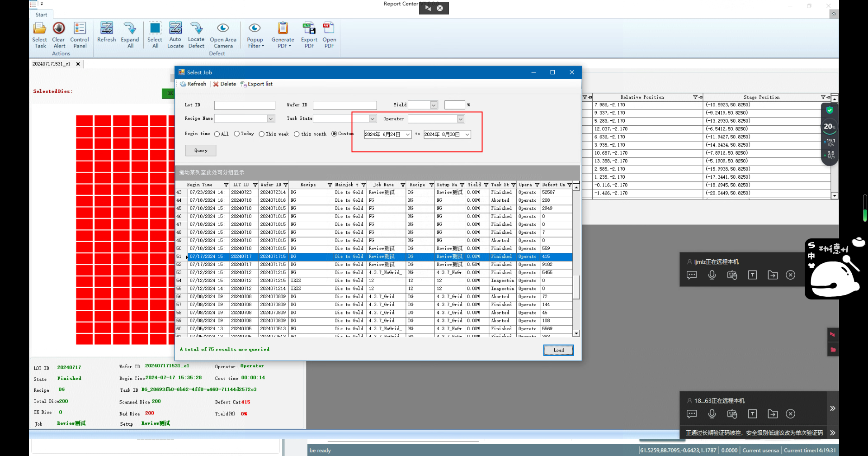The width and height of the screenshot is (868, 456).
Task: Switch to the Start ribbon tab
Action: pos(41,14)
